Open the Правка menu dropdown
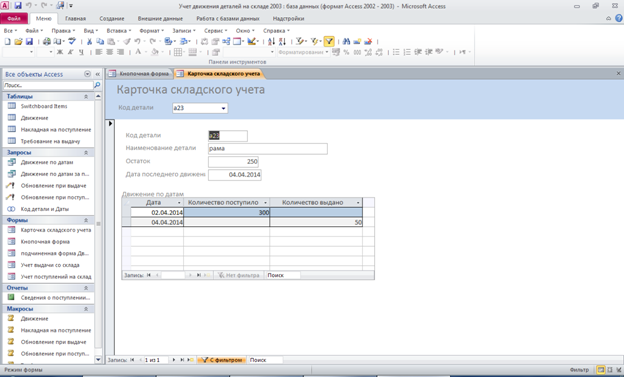The width and height of the screenshot is (624, 377). pyautogui.click(x=63, y=31)
